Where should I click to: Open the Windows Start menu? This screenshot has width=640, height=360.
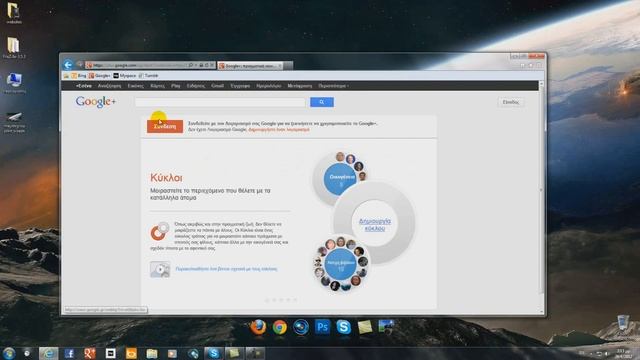pyautogui.click(x=9, y=353)
